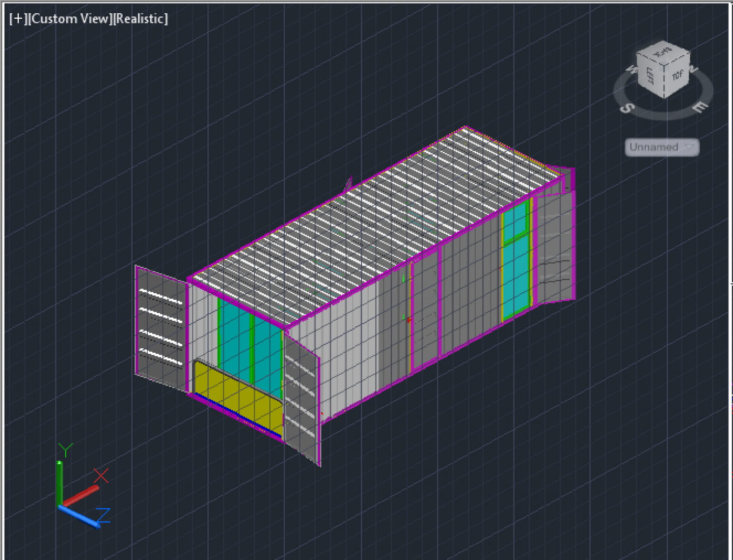The width and height of the screenshot is (733, 560).
Task: Open the Unnamed UCS dropdown
Action: (662, 147)
